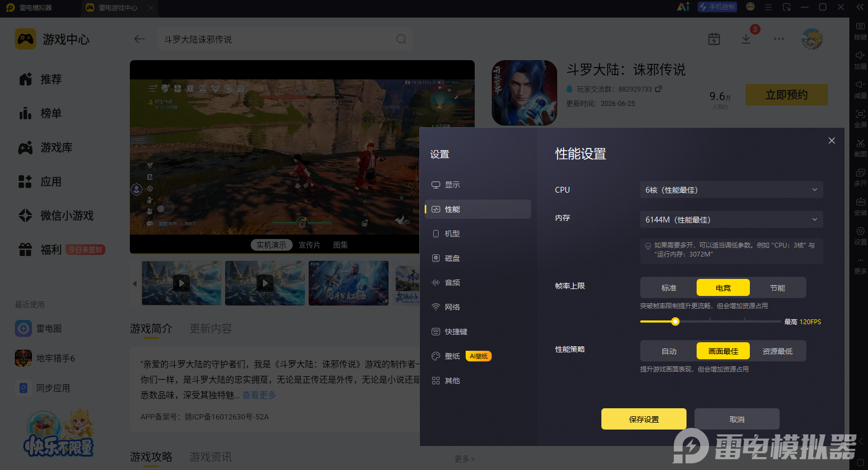Click 更多 in the right toolbar

pyautogui.click(x=860, y=265)
